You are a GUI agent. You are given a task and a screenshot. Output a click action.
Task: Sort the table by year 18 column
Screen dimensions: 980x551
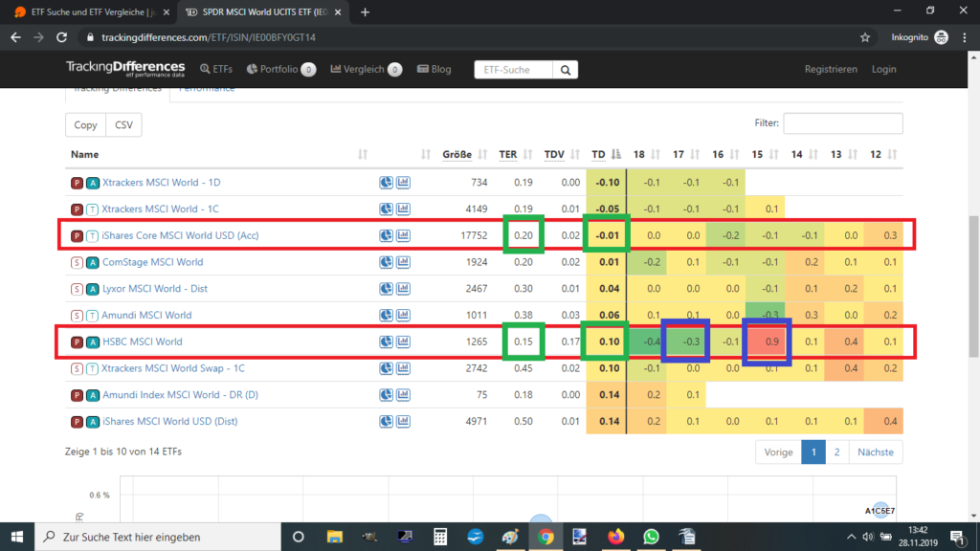646,154
